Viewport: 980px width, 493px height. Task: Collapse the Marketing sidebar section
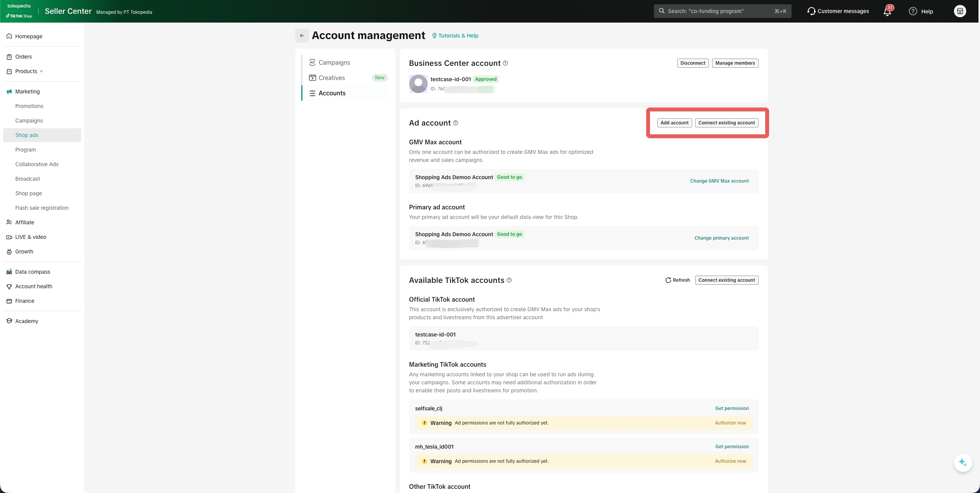(28, 91)
